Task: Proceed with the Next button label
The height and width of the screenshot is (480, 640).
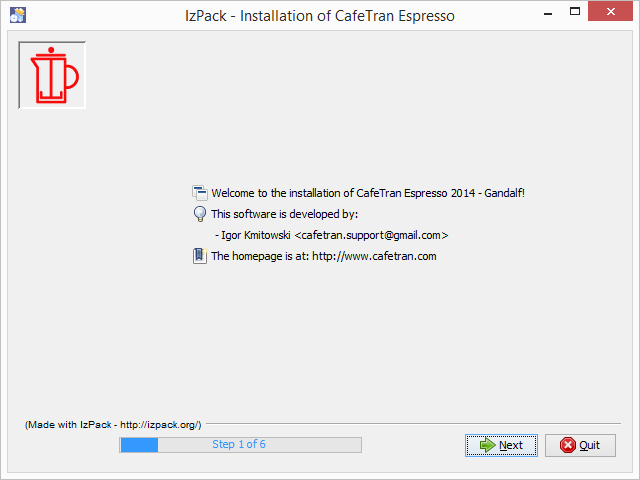Action: coord(511,445)
